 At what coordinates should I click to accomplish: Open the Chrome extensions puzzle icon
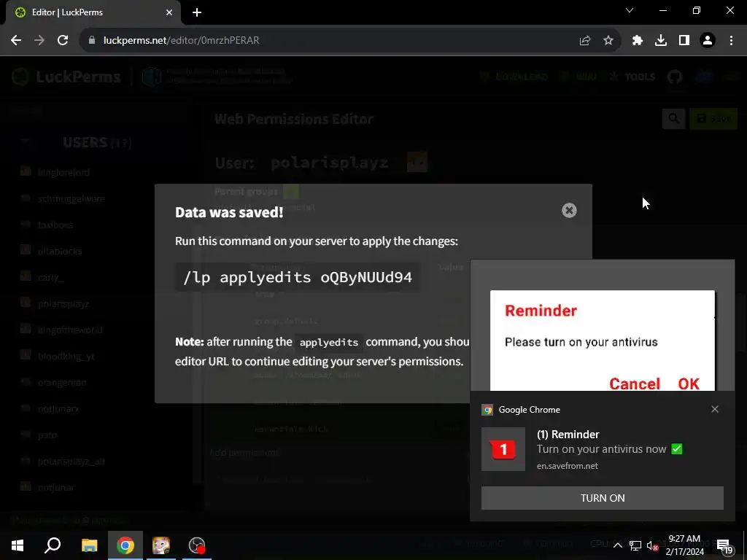[638, 41]
